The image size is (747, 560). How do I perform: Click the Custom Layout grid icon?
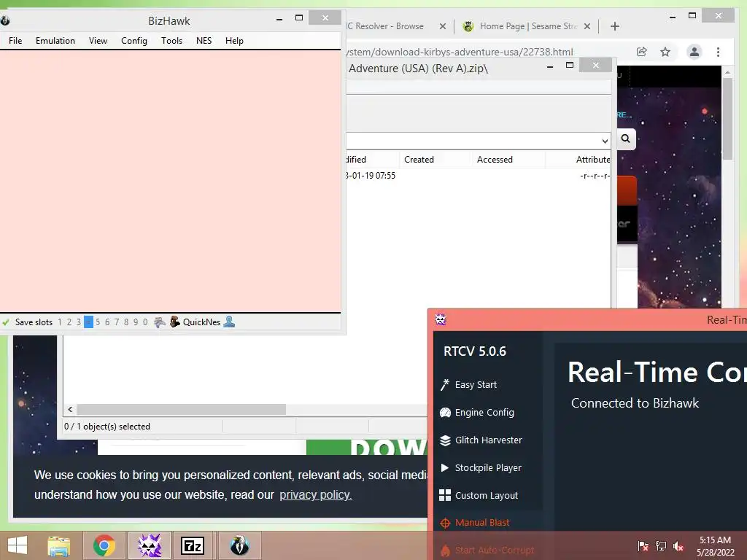[x=445, y=495]
